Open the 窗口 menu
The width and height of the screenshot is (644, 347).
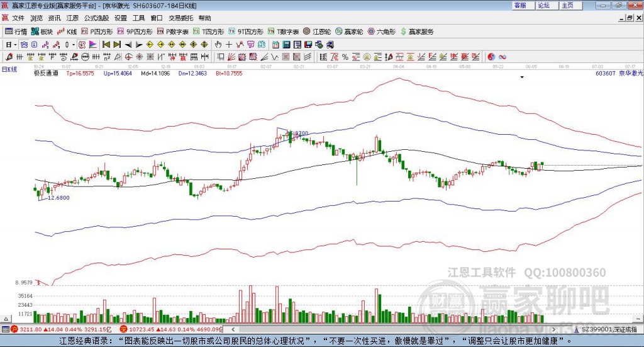[x=157, y=18]
